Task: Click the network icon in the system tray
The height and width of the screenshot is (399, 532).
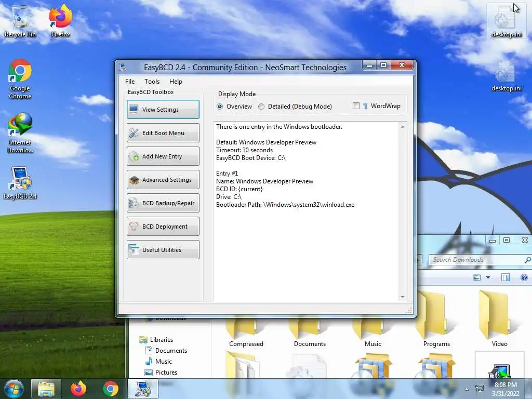Action: tap(480, 389)
